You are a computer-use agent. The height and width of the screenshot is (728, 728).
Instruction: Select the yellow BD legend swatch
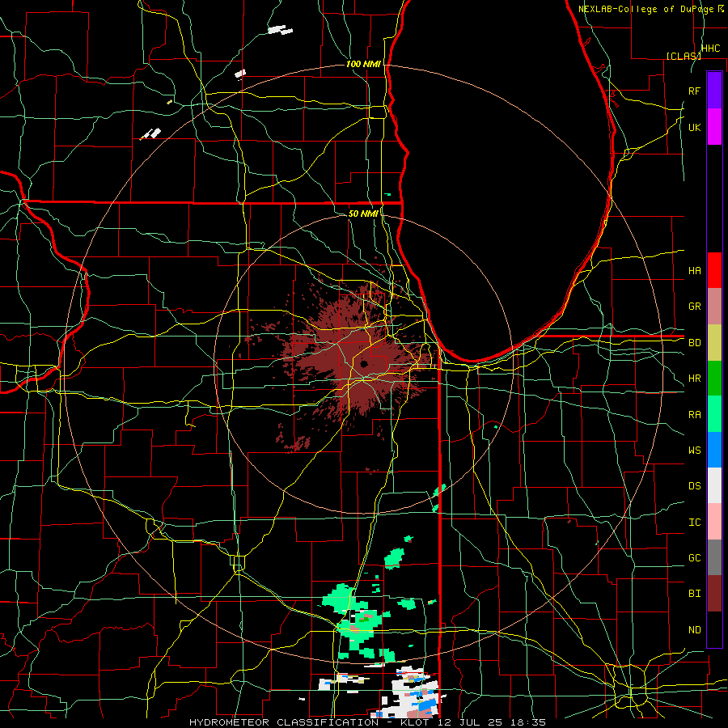coord(714,343)
